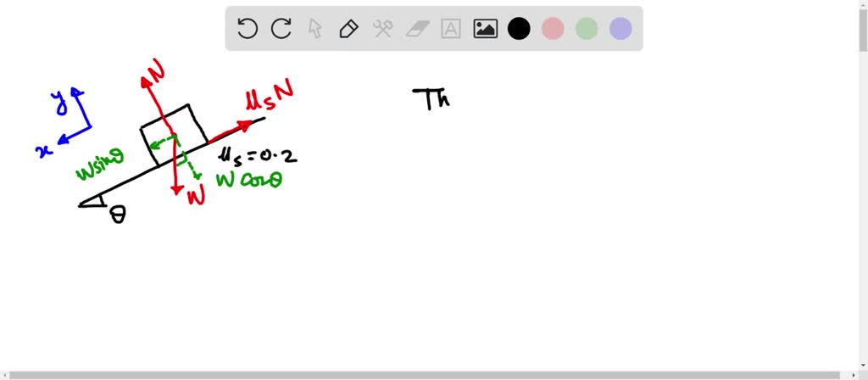The height and width of the screenshot is (380, 868).
Task: Click the block on the incline
Action: tap(175, 135)
